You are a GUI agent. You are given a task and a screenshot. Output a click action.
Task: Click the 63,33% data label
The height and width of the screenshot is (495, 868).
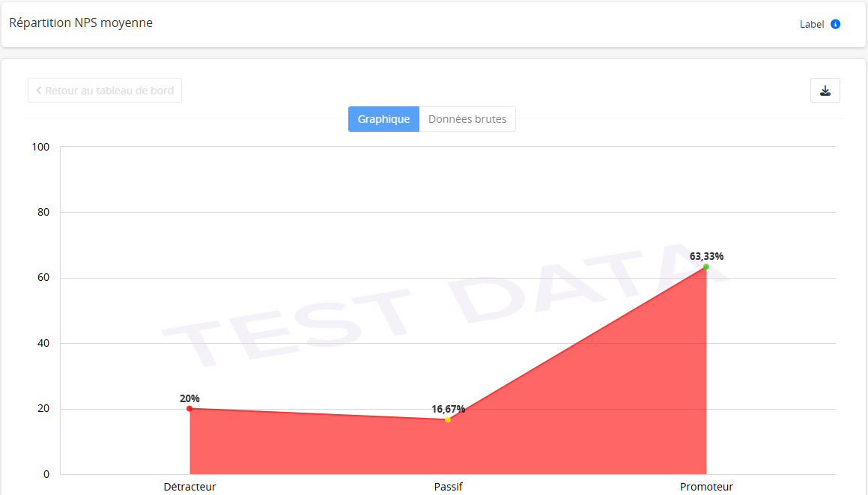click(x=706, y=256)
